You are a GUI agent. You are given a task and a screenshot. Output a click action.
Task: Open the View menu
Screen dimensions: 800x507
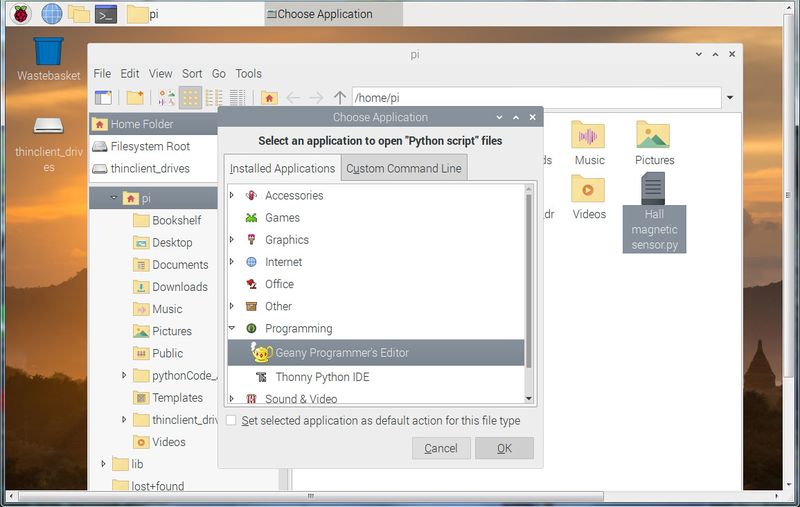(x=160, y=73)
